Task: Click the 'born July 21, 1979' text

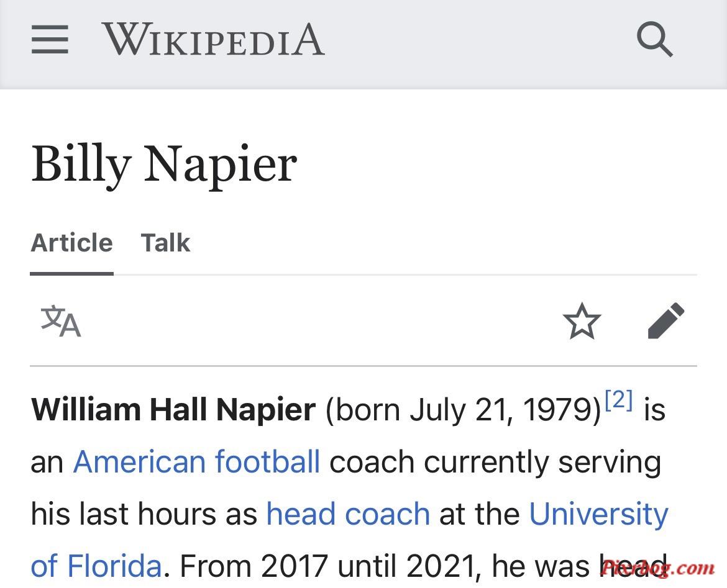Action: 463,411
